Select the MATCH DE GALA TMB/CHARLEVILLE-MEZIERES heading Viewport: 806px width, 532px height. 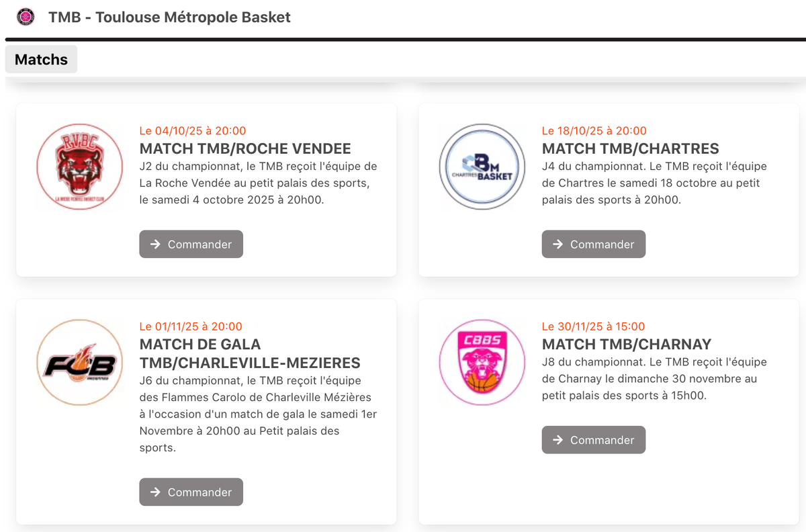tap(250, 354)
